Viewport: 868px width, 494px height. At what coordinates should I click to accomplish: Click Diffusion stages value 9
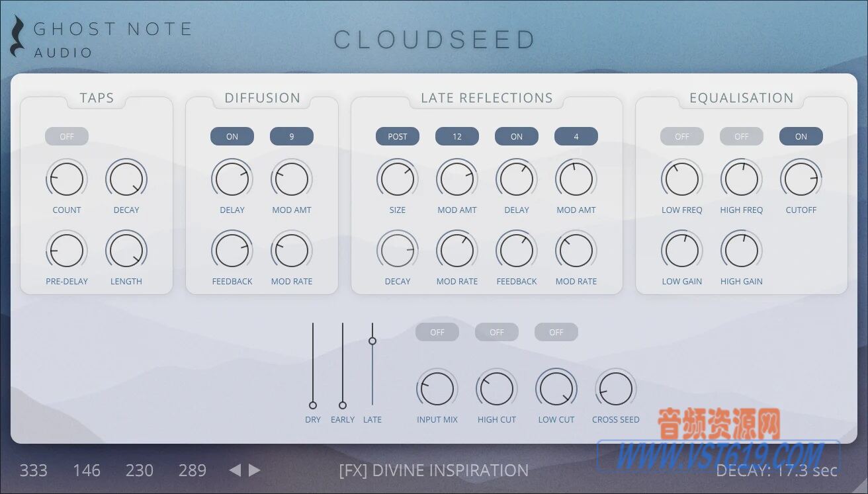[292, 136]
